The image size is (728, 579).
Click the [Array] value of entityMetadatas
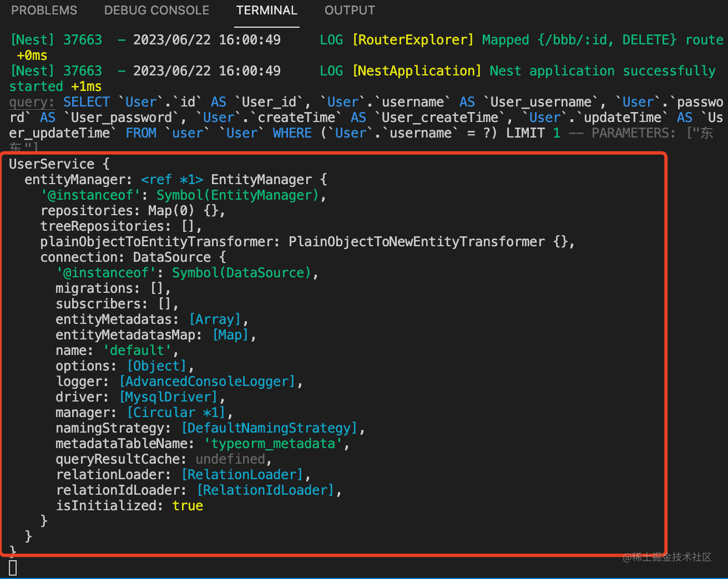coord(215,319)
